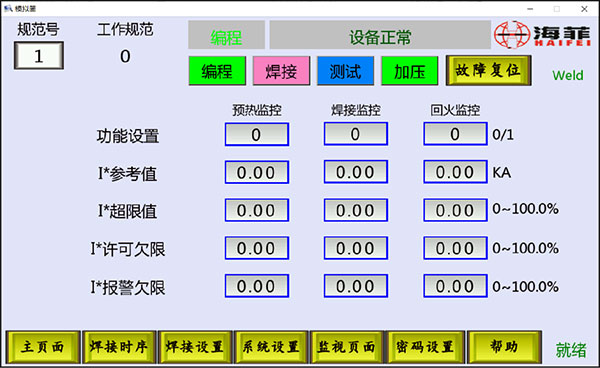Open the 密码设置 page
600x368 pixels.
[426, 347]
